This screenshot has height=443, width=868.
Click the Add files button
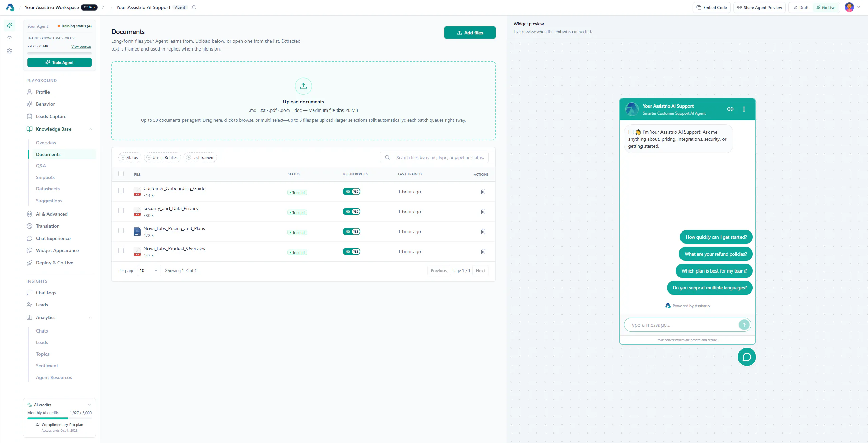pos(470,33)
